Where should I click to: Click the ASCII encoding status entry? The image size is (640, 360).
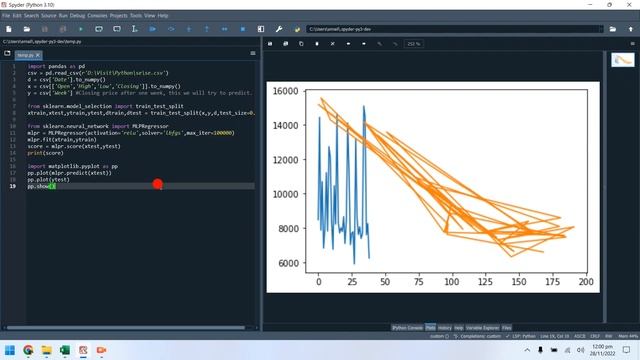click(x=580, y=336)
